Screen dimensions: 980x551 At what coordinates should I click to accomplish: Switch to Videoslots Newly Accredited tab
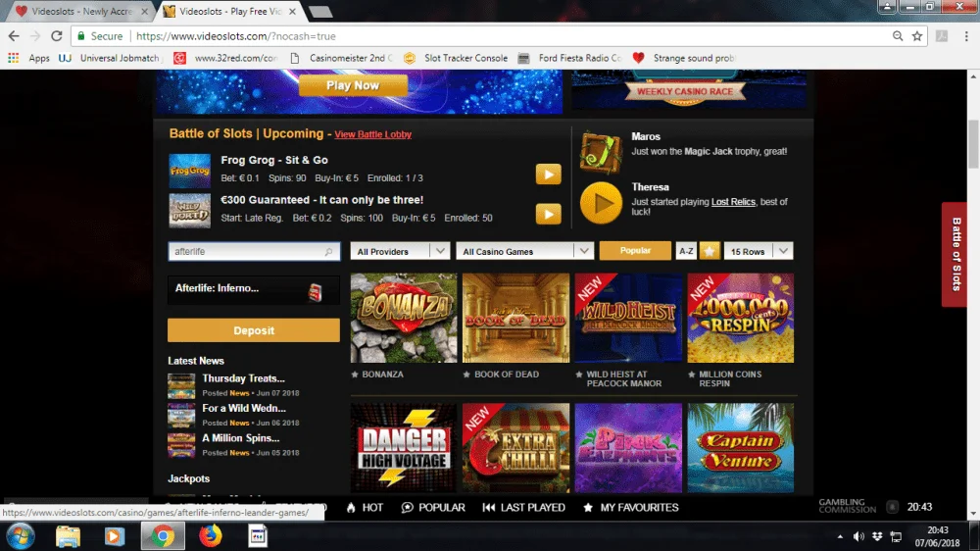(x=81, y=11)
